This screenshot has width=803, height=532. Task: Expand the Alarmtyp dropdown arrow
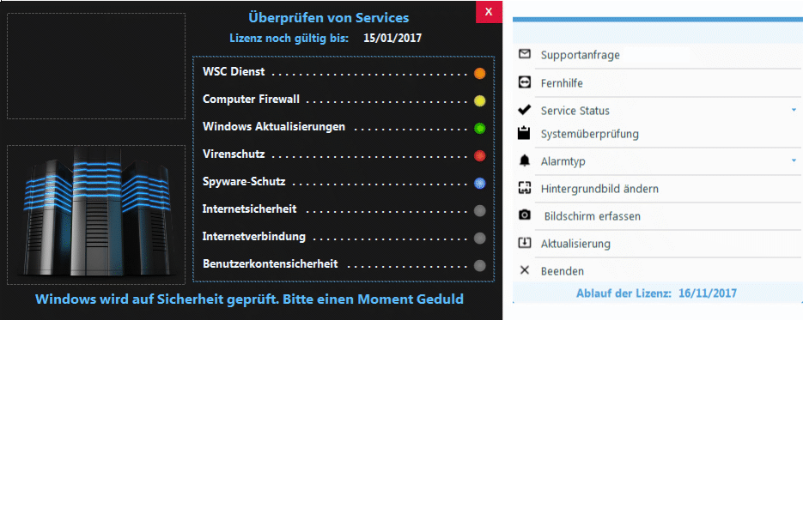click(794, 160)
